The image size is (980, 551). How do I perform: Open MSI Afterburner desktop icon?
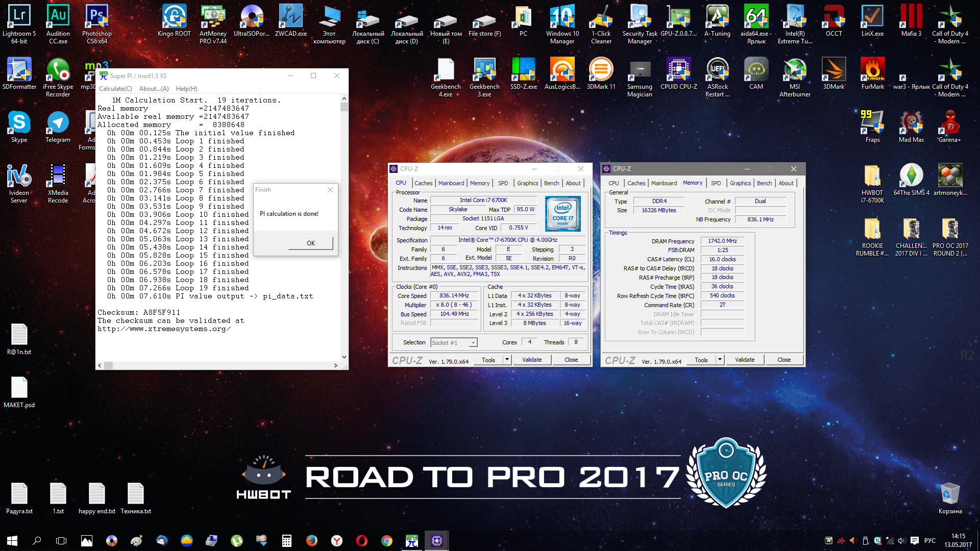[795, 77]
